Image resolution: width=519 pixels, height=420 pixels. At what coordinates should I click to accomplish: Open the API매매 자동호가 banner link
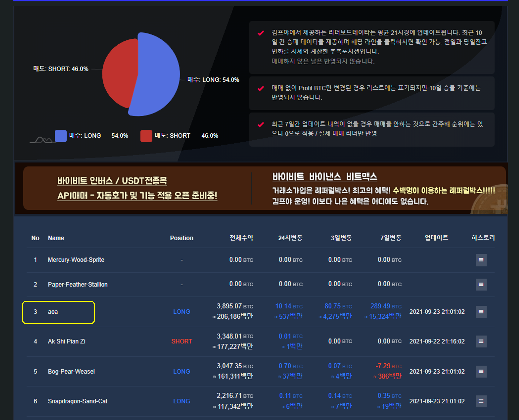point(137,196)
